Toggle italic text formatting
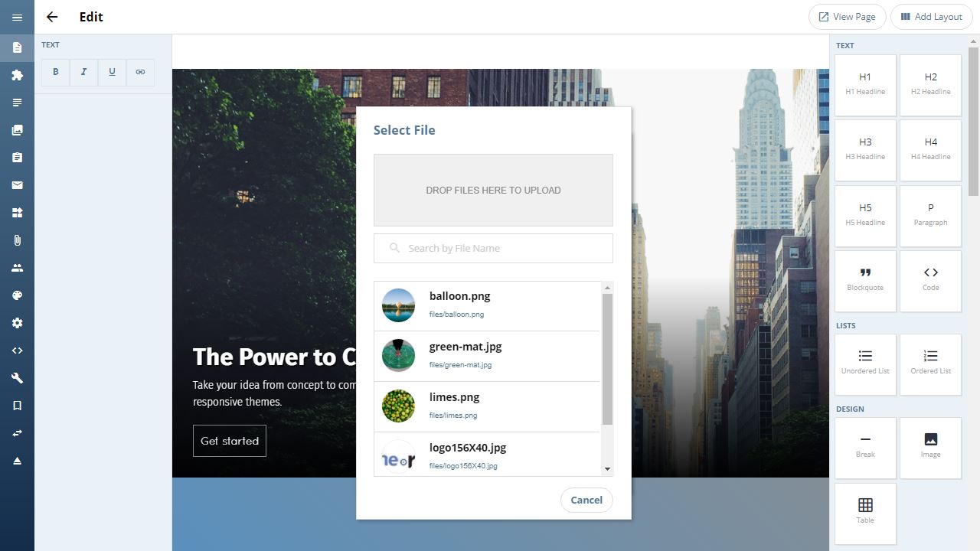Screen dimensions: 980x551 (83, 72)
